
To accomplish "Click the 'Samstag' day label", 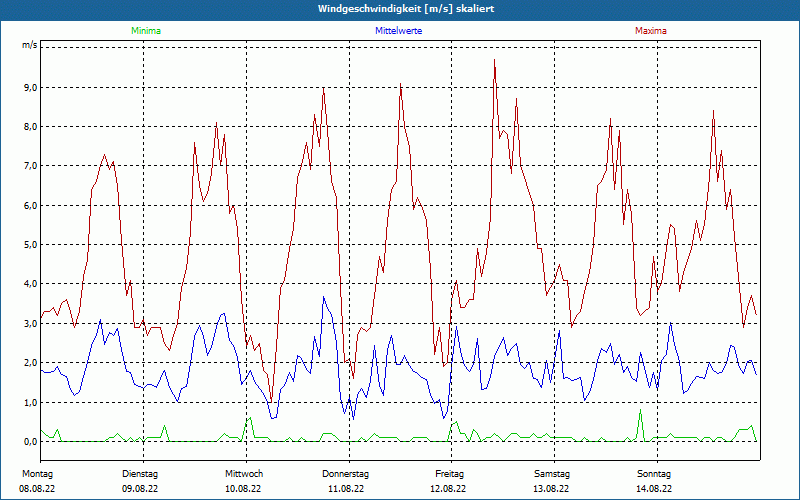I will [x=552, y=474].
